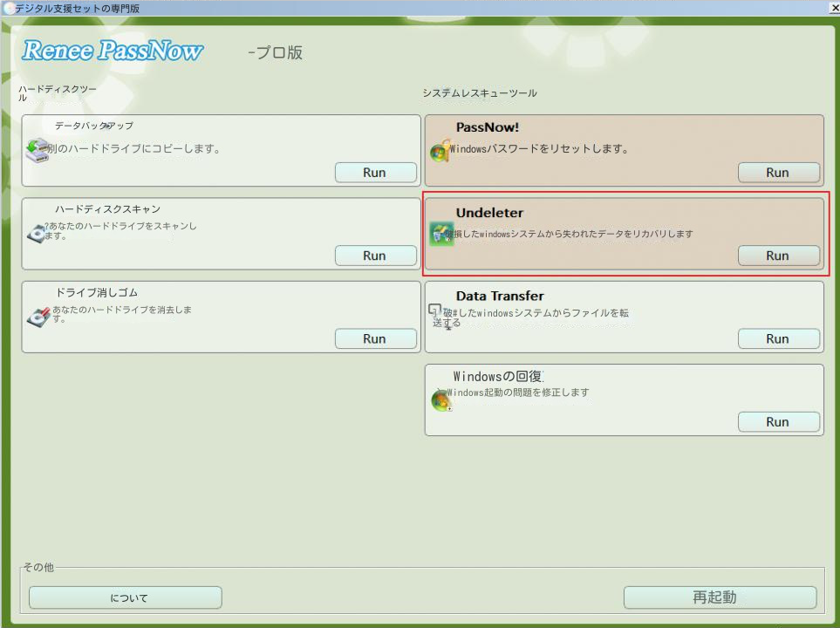This screenshot has height=628, width=840.
Task: Run the Windowsの回復 tool
Action: click(x=778, y=421)
